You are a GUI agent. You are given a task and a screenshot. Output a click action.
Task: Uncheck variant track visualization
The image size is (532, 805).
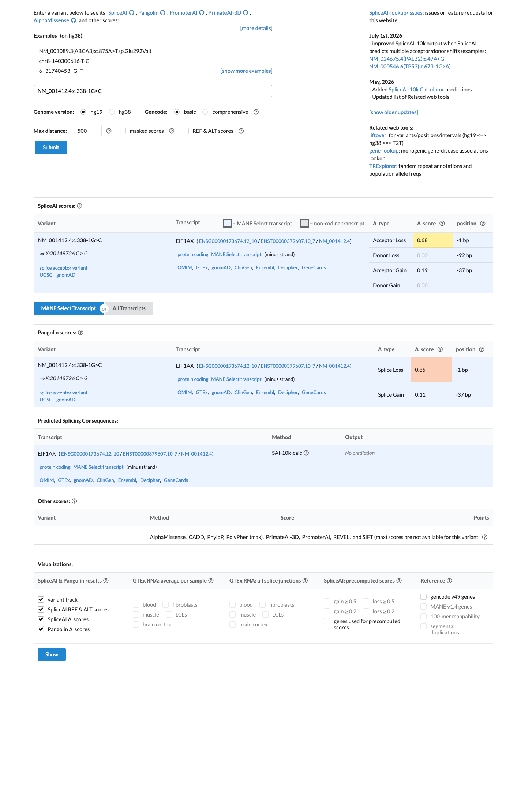[41, 600]
